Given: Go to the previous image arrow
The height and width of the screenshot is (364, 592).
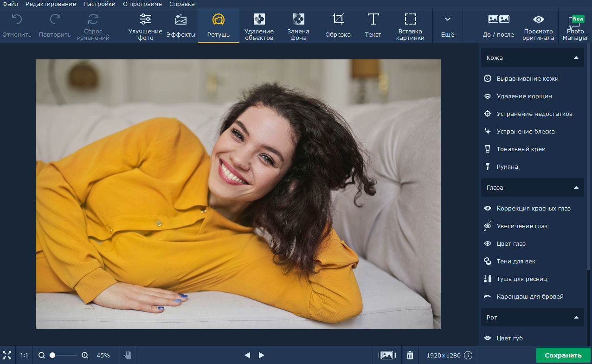Looking at the screenshot, I should [x=247, y=355].
